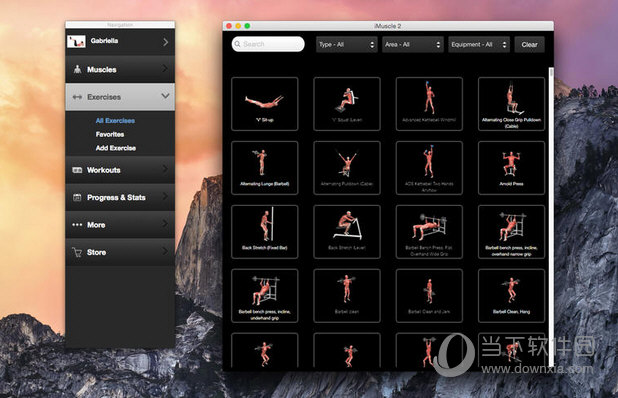
Task: Open the Alternating Close Grip Pulldown card
Action: tap(512, 104)
